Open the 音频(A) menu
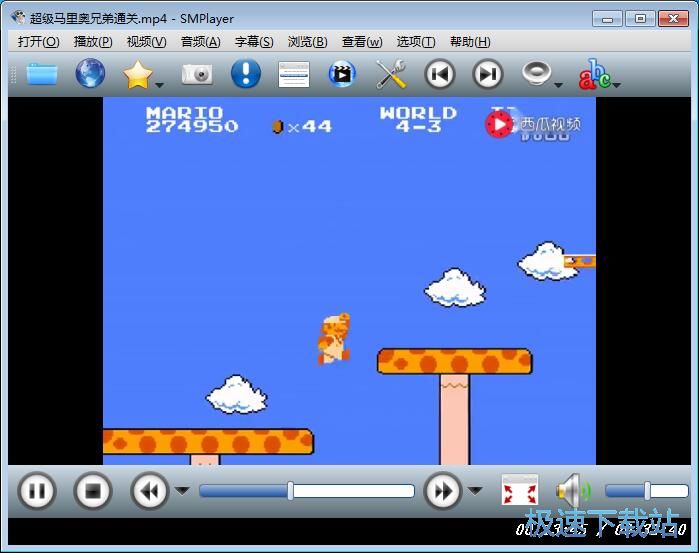 201,41
